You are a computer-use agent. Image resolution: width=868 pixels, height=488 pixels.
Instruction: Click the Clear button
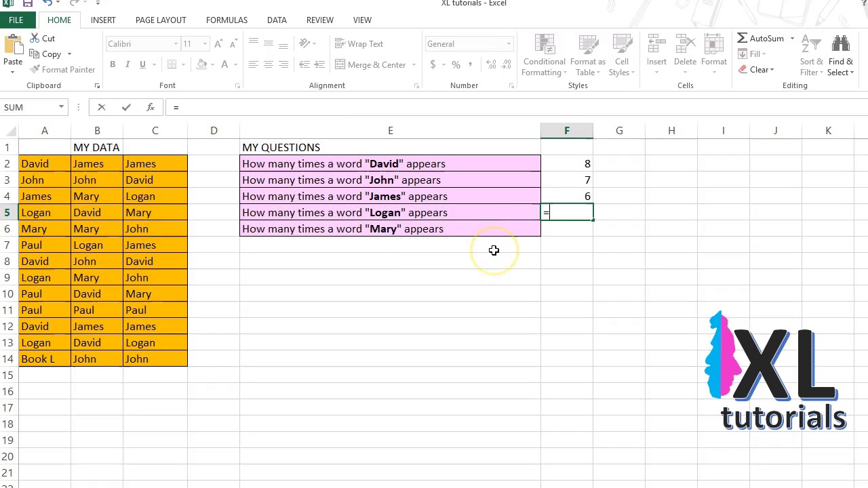[756, 70]
